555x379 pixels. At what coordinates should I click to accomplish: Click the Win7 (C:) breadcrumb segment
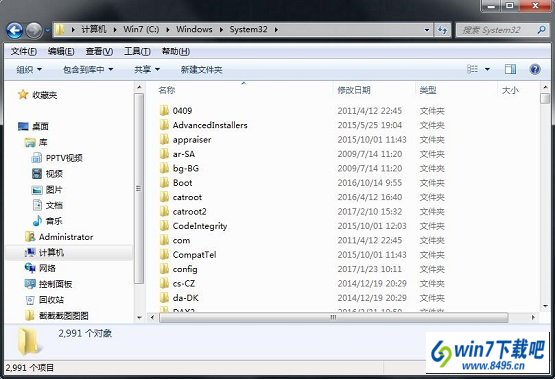coord(141,29)
